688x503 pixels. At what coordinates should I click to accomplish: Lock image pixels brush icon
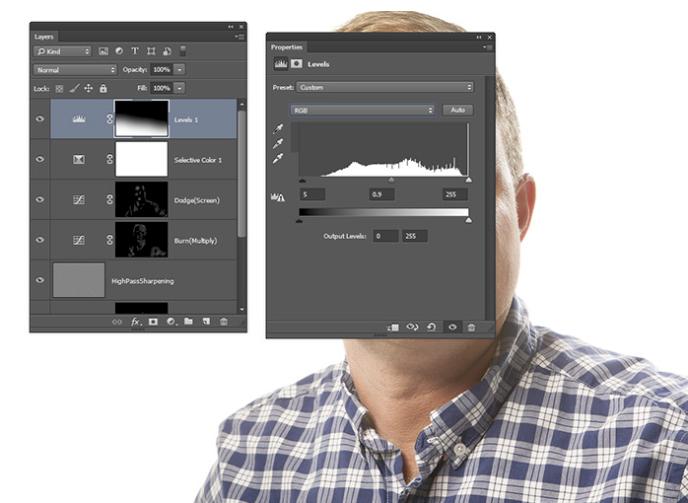click(x=75, y=88)
